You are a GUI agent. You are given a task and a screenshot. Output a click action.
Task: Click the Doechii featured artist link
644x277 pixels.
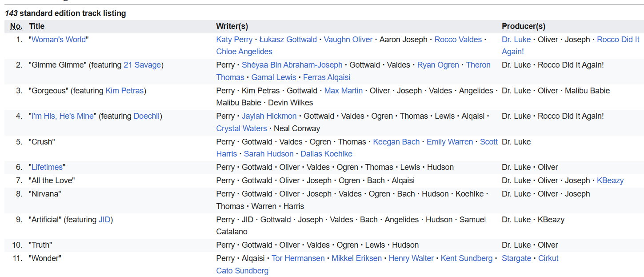[147, 116]
